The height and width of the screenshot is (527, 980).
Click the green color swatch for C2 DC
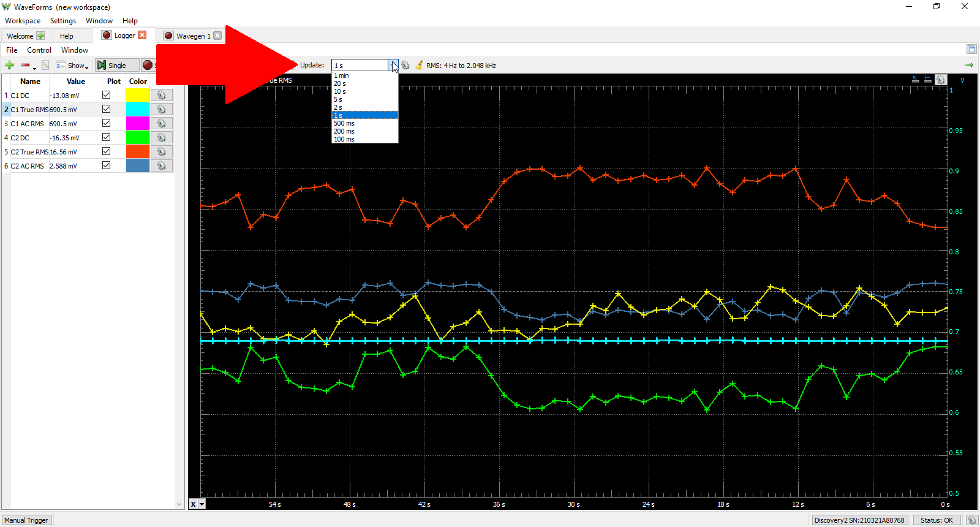click(138, 137)
